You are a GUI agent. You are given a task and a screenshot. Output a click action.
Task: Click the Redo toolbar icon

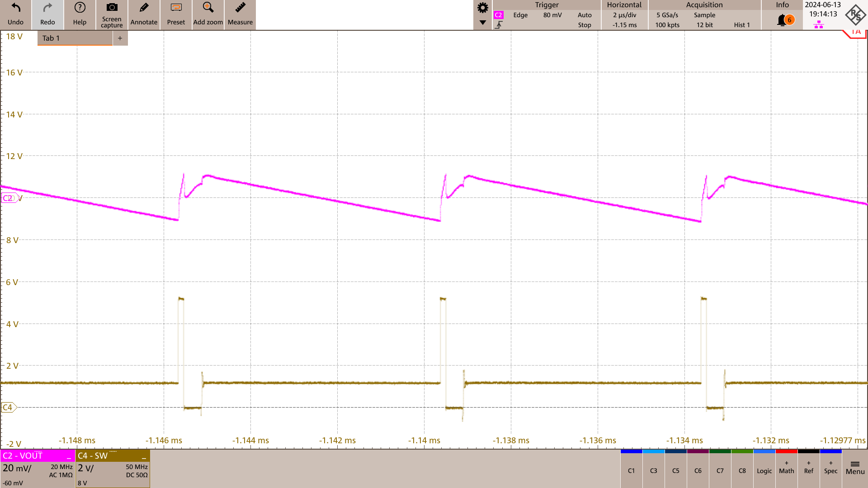pyautogui.click(x=47, y=15)
